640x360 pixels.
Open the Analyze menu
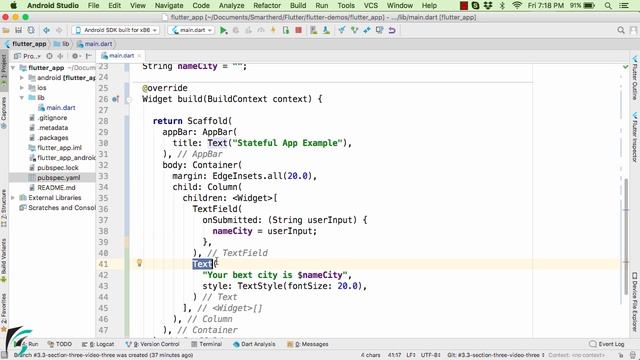[231, 6]
